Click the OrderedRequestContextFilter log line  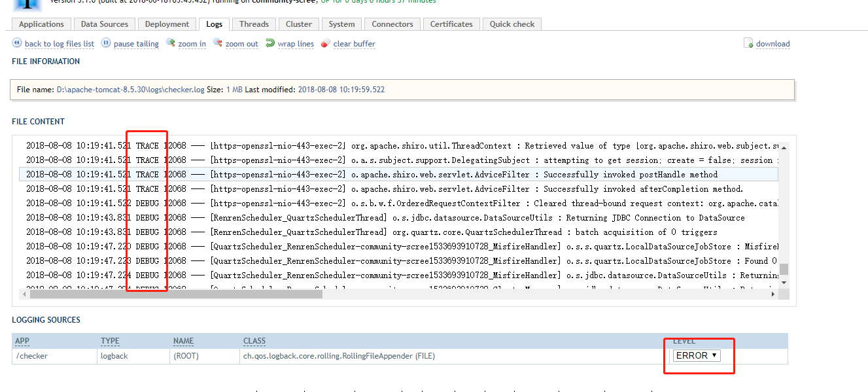399,204
